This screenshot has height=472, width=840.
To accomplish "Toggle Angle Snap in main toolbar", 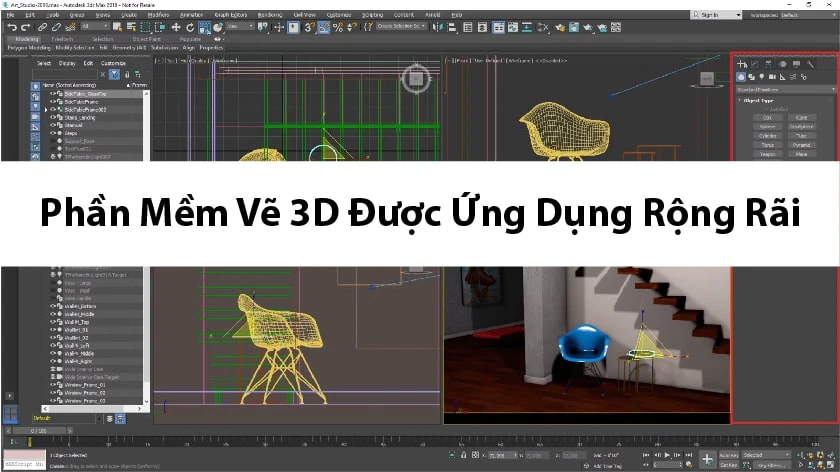I will point(324,27).
